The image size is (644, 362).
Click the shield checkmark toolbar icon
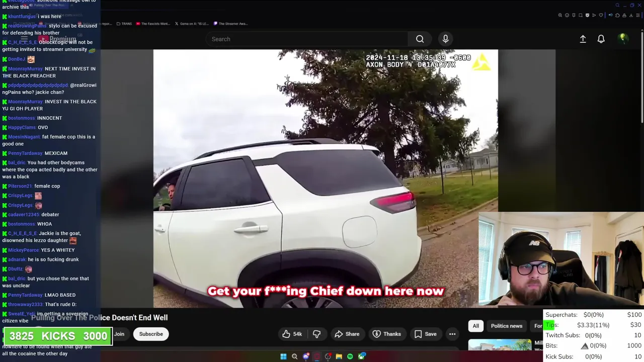click(587, 15)
